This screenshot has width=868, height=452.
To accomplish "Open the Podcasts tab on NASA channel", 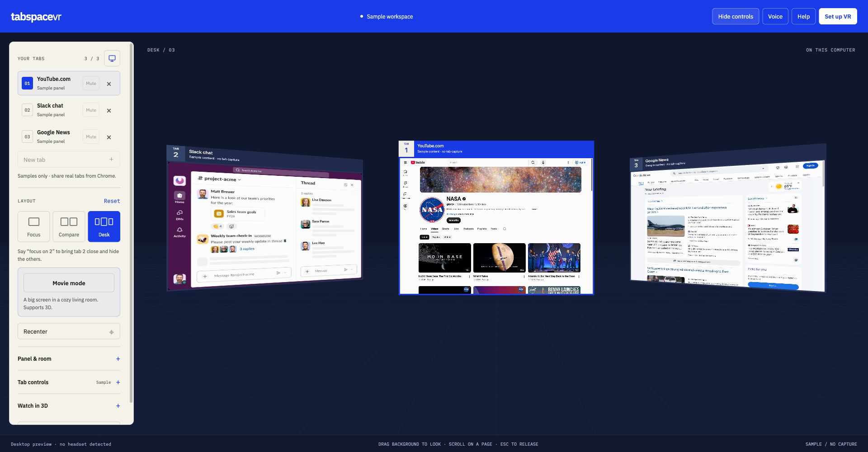I will [469, 229].
